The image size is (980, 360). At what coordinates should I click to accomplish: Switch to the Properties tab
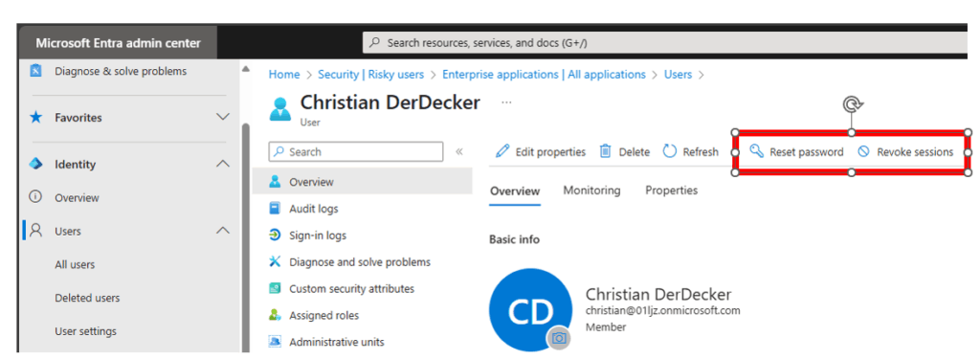[671, 190]
